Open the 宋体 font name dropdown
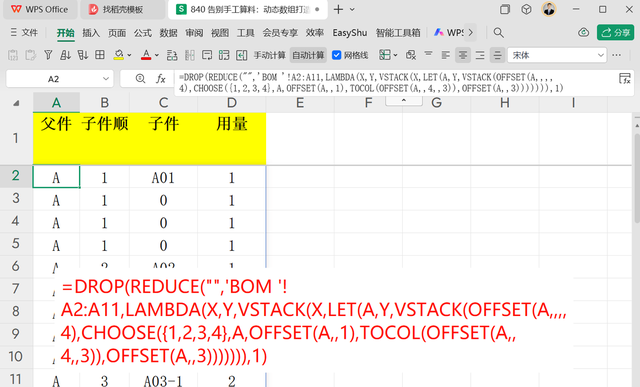 tap(600, 55)
